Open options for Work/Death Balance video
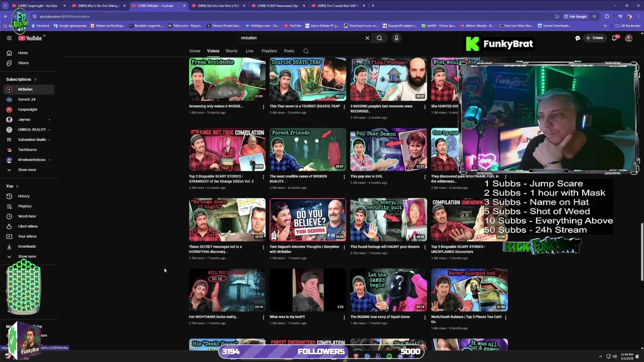644x362 pixels. coord(505,317)
